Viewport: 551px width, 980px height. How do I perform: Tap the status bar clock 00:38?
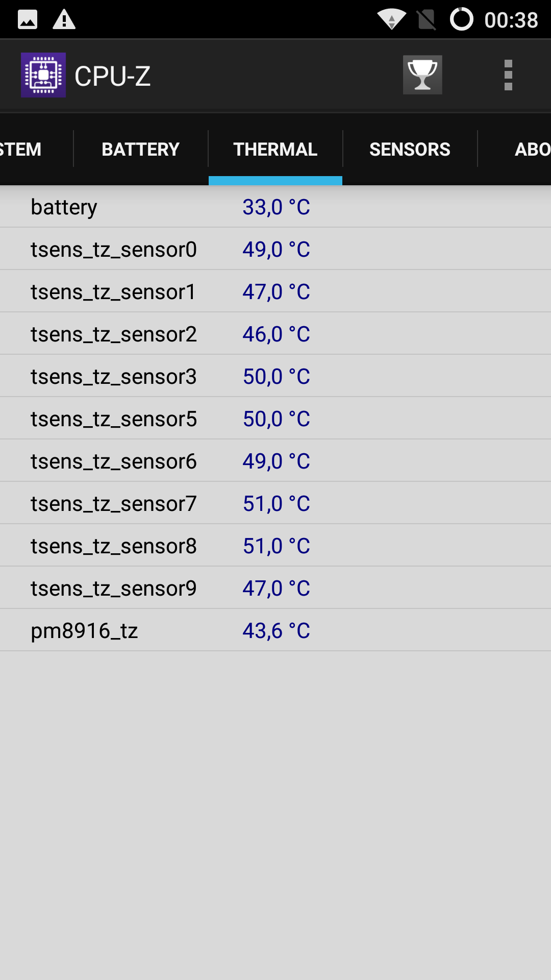511,20
